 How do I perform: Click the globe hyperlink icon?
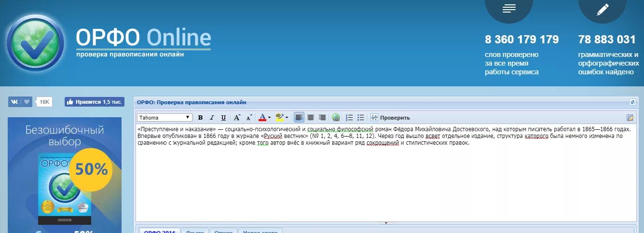pyautogui.click(x=336, y=117)
